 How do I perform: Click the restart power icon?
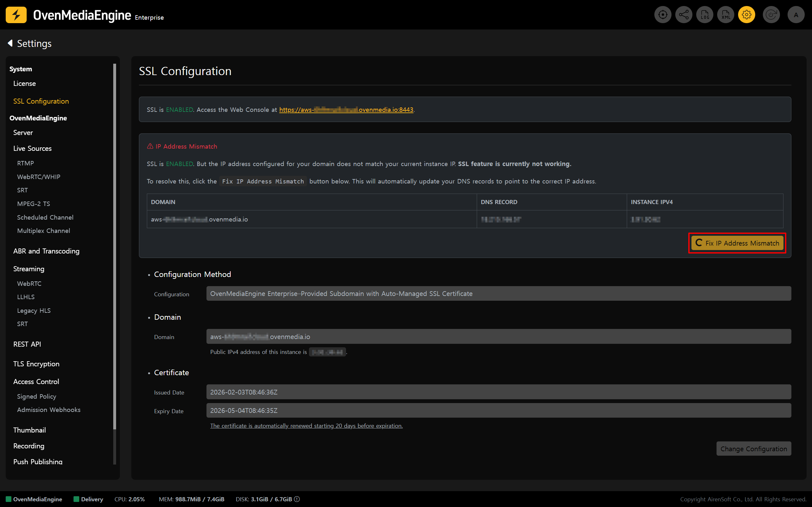pos(771,15)
